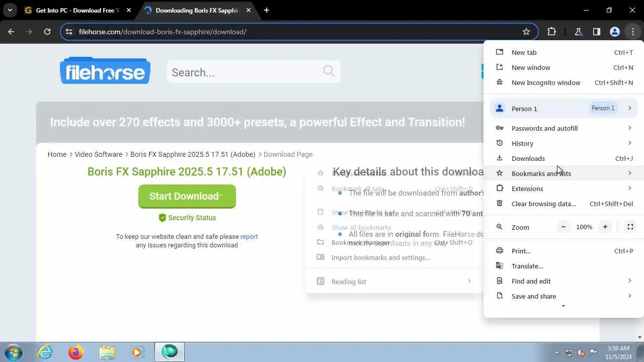Select Translate in Chrome menu

point(563,266)
